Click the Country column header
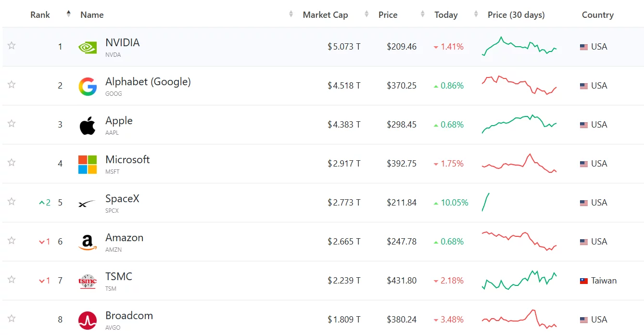Image resolution: width=644 pixels, height=335 pixels. click(598, 15)
